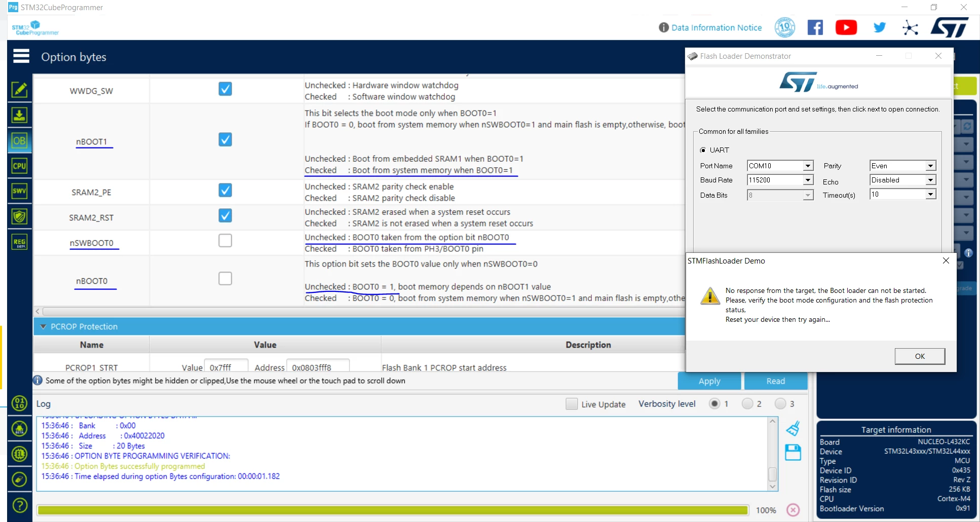The image size is (980, 522).
Task: Click the Bootloader Version row in Target information
Action: [x=895, y=508]
